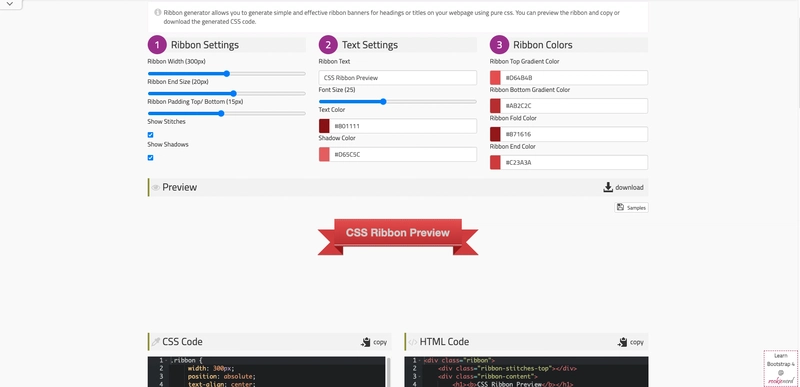This screenshot has width=800, height=387.
Task: Click the HTML Code copy clipboard icon
Action: 622,342
